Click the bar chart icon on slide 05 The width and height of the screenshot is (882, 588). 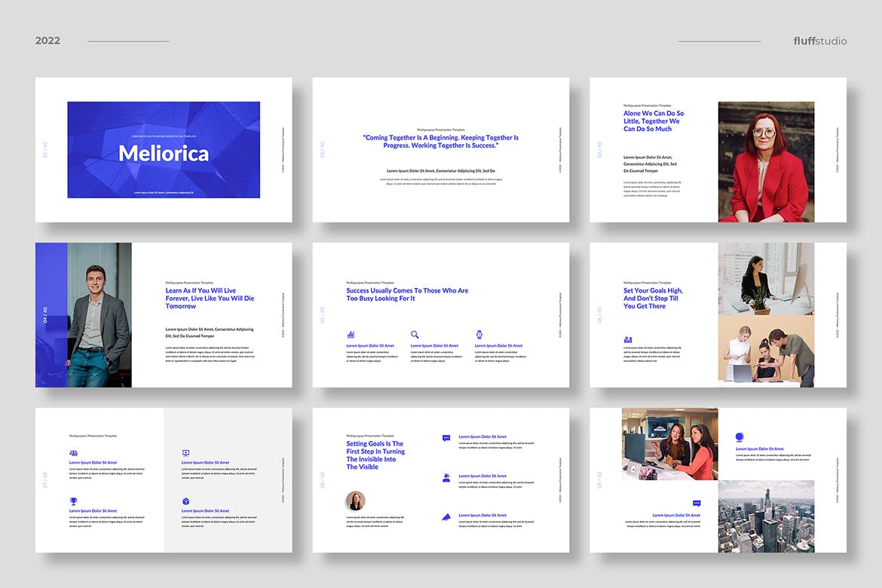(x=351, y=335)
